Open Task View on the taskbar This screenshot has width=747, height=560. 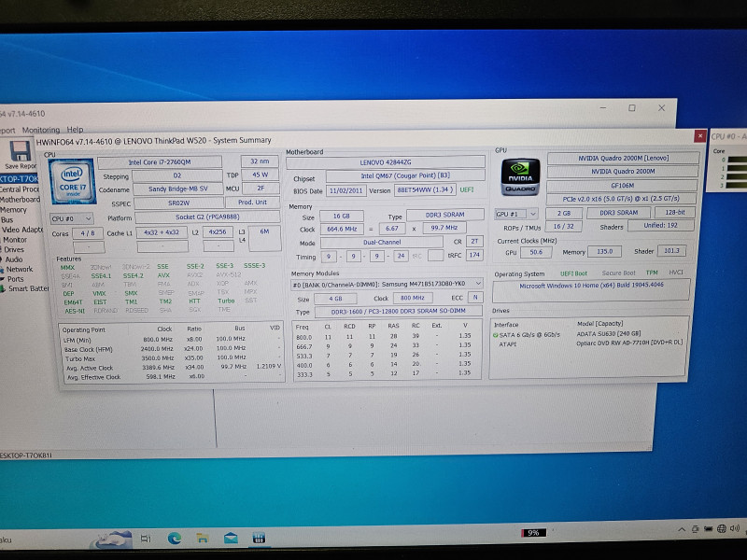[x=146, y=539]
